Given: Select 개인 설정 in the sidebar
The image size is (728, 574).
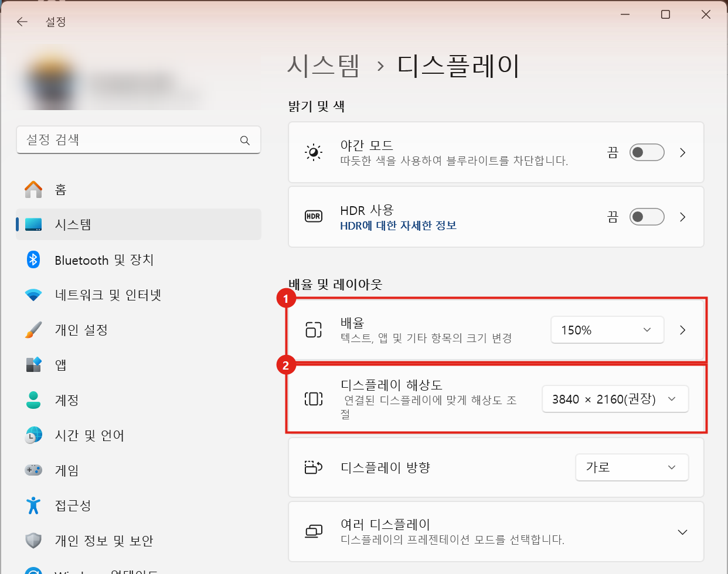Looking at the screenshot, I should 138,330.
